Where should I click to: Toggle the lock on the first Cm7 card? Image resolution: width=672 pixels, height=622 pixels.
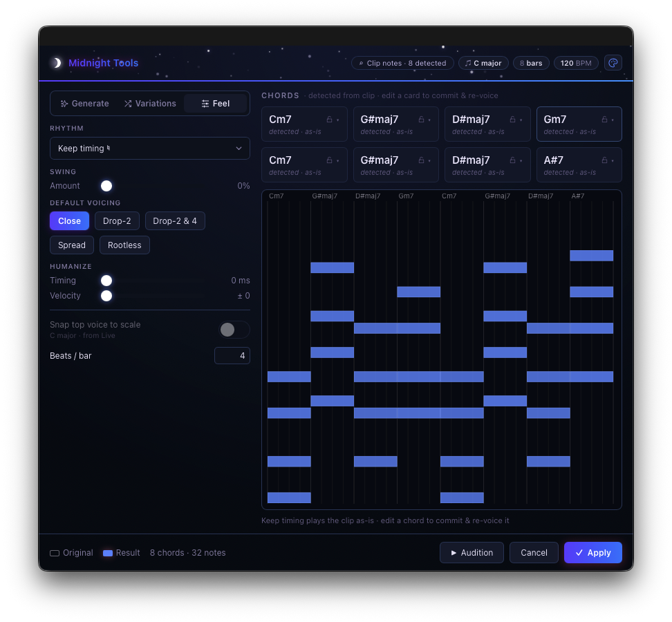[x=329, y=120]
